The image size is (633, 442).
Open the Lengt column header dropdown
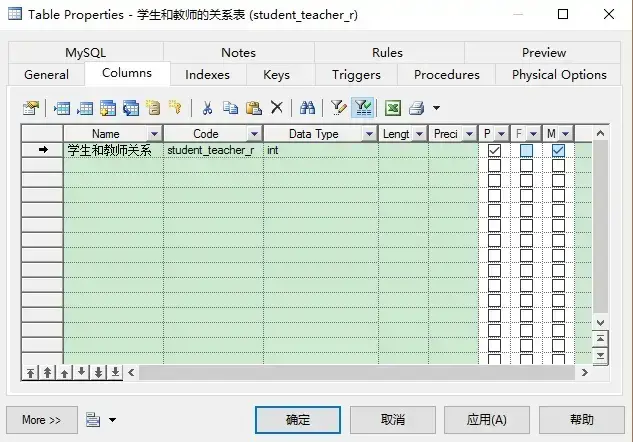coord(419,134)
